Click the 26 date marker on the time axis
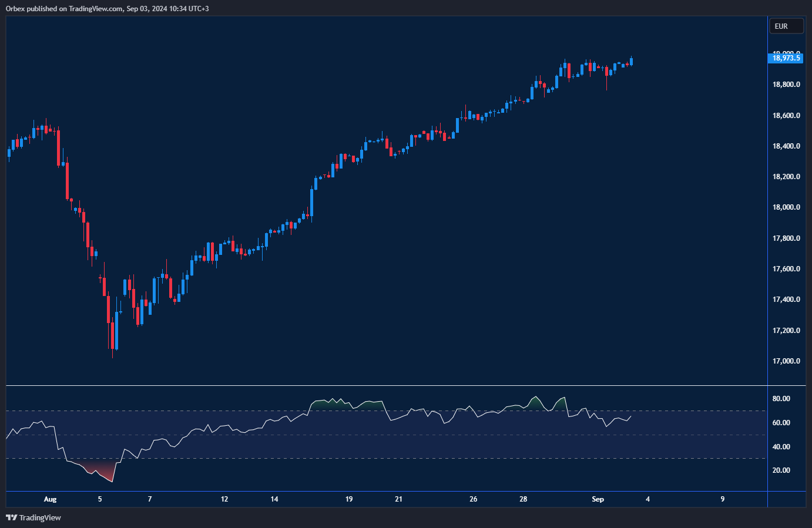 click(x=474, y=499)
